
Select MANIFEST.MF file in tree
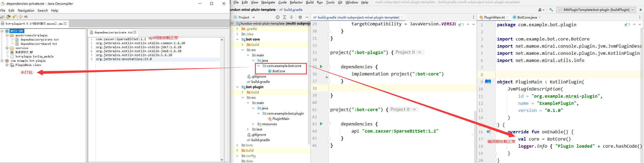pyautogui.click(x=24, y=52)
